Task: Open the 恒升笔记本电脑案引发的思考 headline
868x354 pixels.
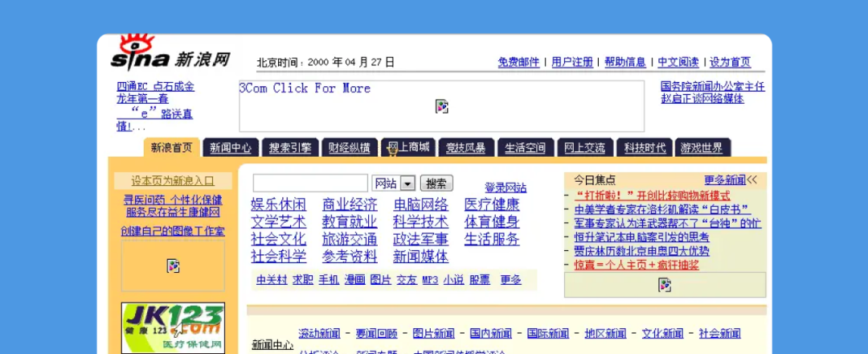Action: [x=641, y=237]
